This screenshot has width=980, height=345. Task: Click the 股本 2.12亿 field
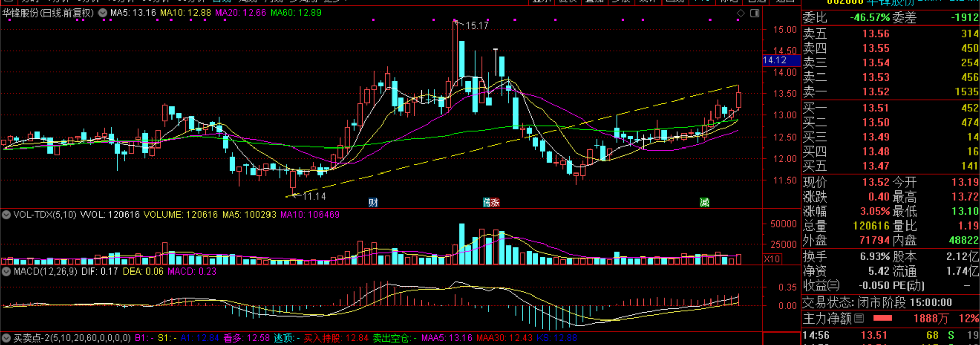click(x=936, y=257)
